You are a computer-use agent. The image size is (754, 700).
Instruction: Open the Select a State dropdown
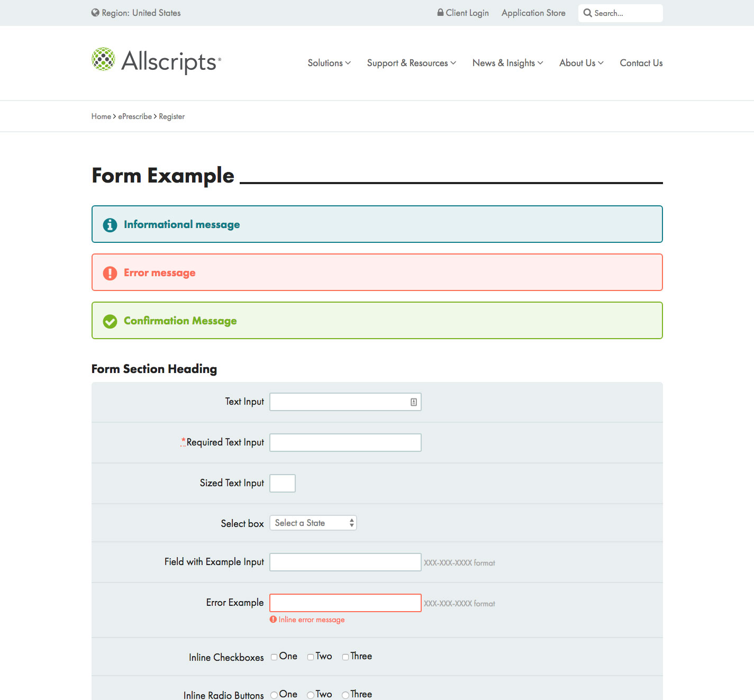(313, 523)
